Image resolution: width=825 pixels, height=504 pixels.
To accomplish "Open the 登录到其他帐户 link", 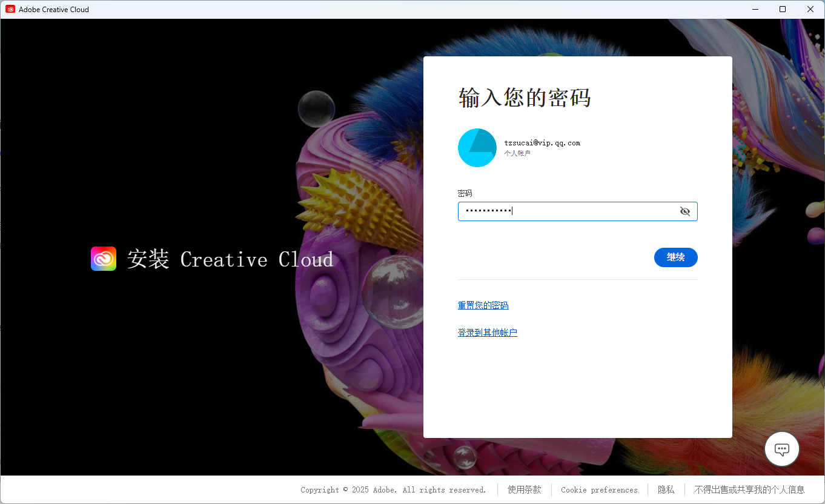I will [488, 333].
